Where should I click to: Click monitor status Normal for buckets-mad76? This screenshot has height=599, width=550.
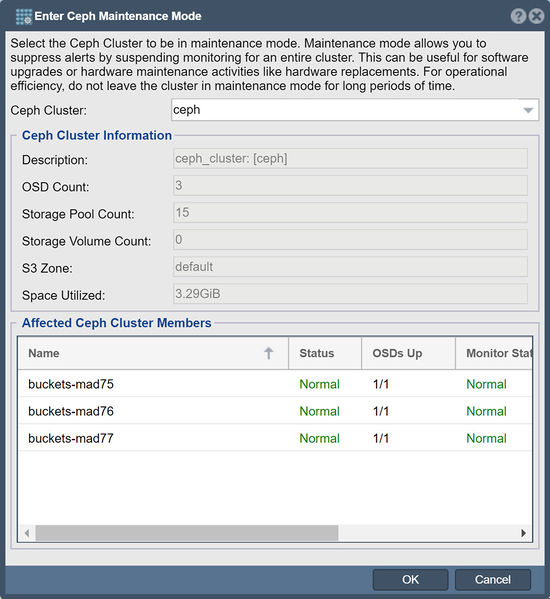coord(486,411)
